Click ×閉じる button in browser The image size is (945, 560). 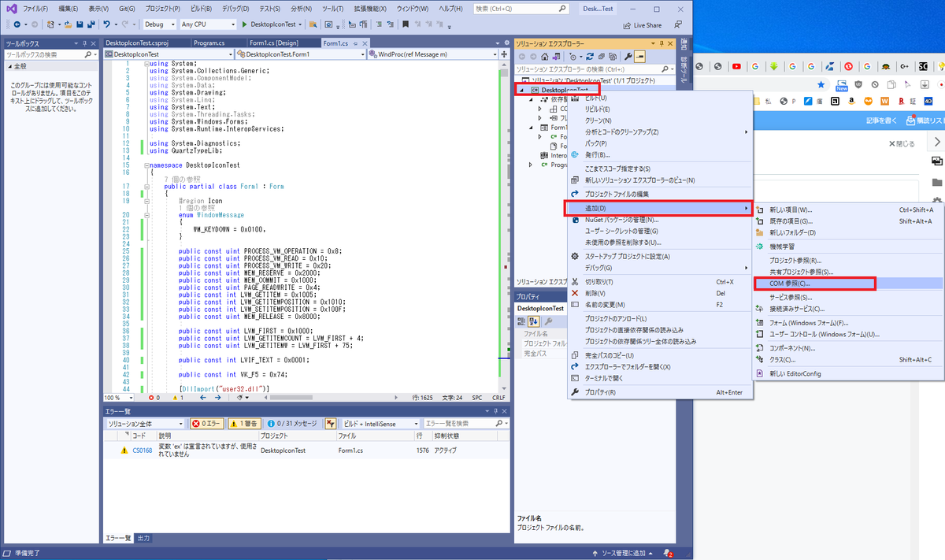[x=902, y=144]
